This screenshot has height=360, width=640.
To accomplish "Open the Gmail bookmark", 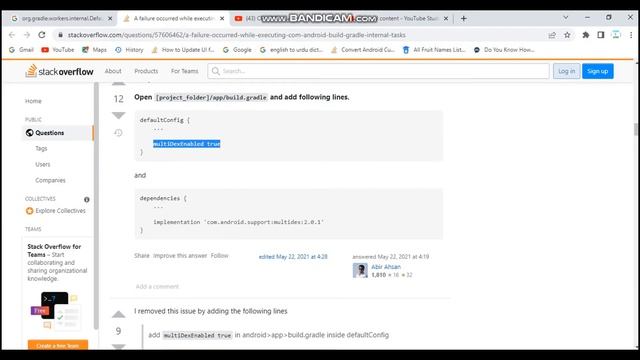I will point(21,50).
